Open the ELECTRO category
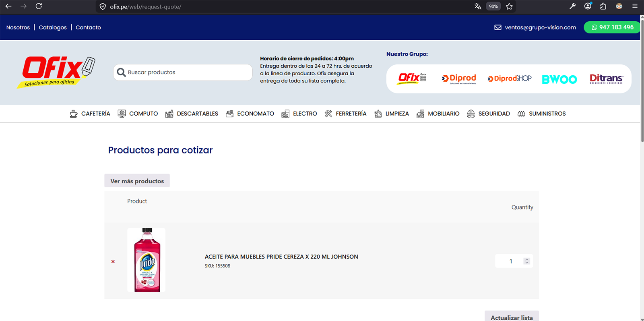This screenshot has height=321, width=644. pos(299,114)
